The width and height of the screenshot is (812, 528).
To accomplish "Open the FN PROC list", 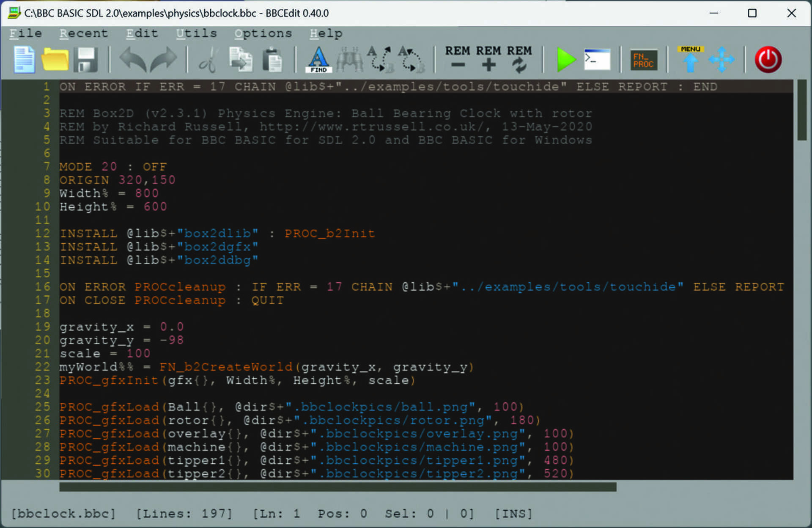I will (x=644, y=60).
